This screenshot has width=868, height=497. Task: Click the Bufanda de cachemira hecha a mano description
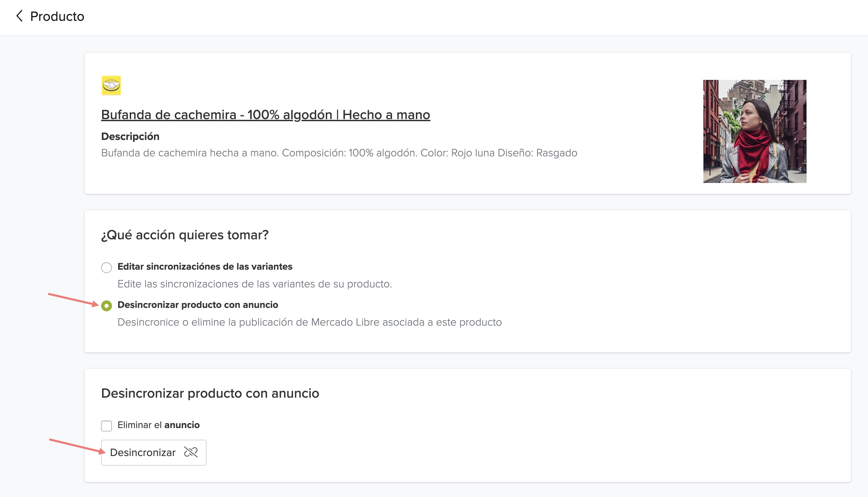click(339, 153)
